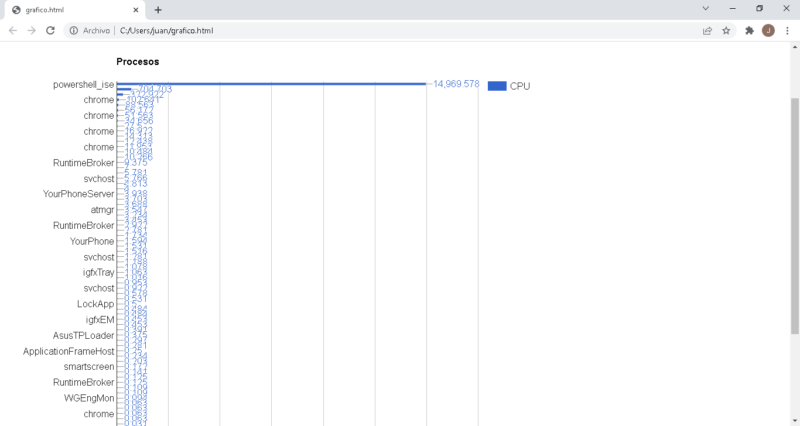Click the share page icon in address bar
This screenshot has width=800, height=426.
pyautogui.click(x=707, y=30)
